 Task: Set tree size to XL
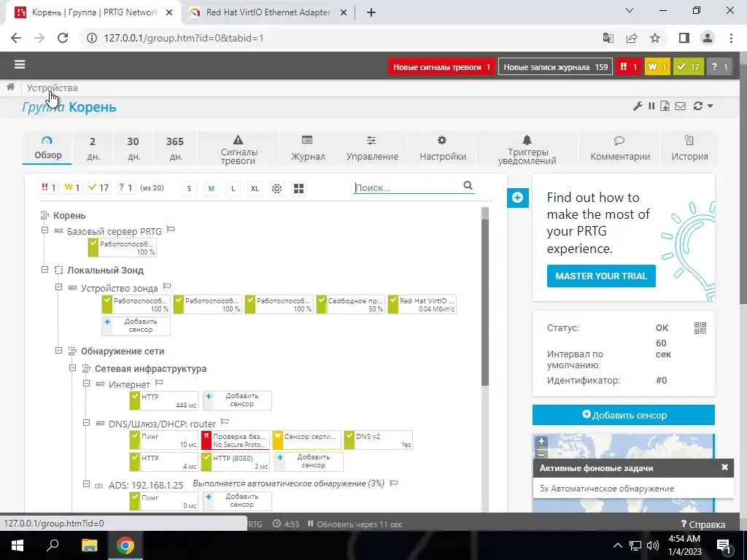click(x=255, y=189)
